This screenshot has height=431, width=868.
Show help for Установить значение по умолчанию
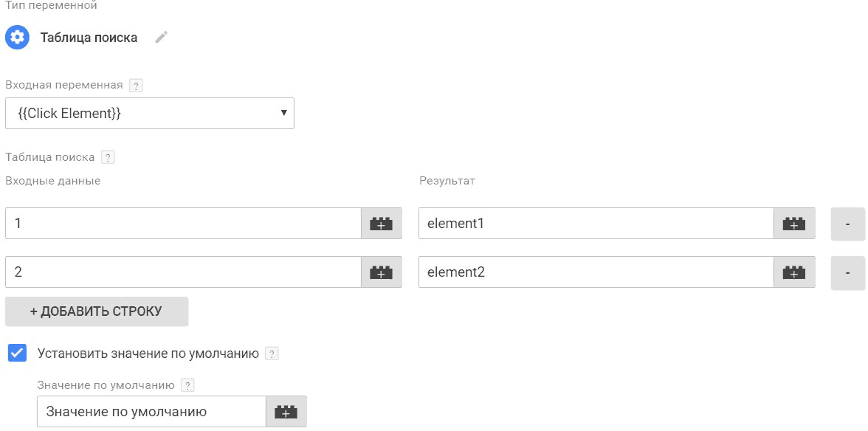(272, 354)
